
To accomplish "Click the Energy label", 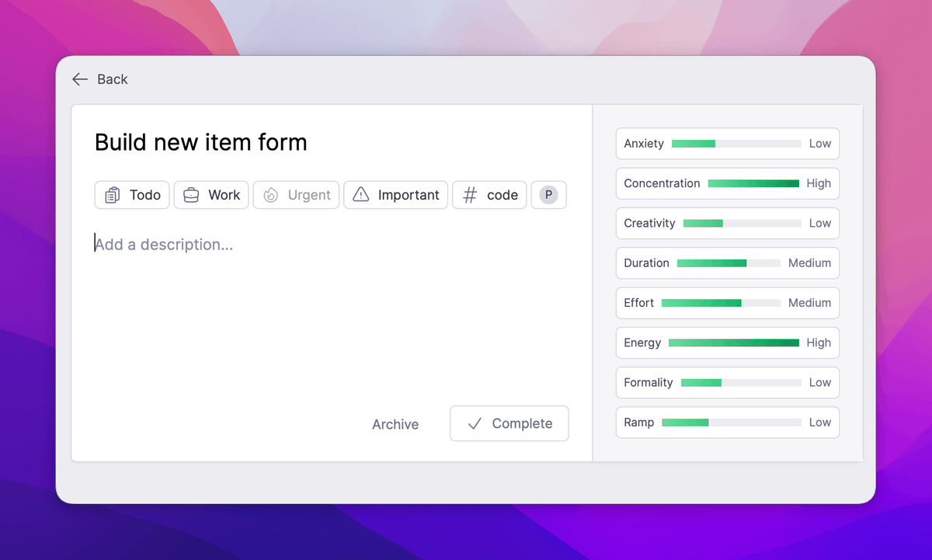I will pyautogui.click(x=642, y=343).
